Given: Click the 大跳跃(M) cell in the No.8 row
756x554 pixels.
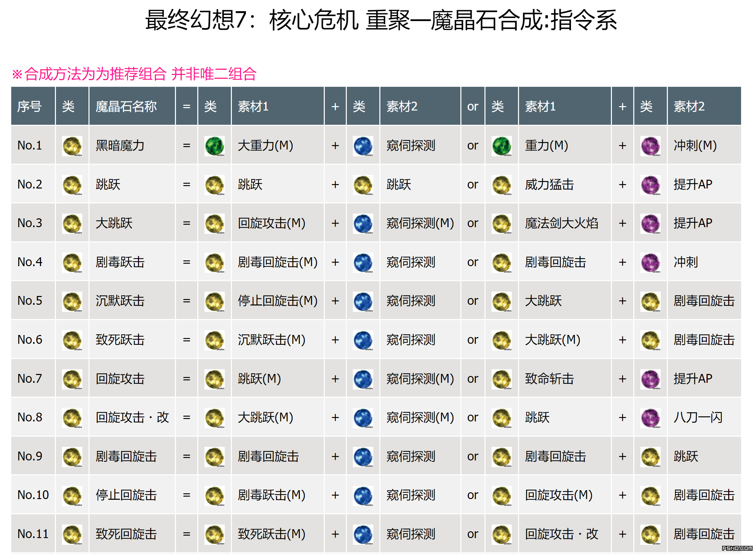Looking at the screenshot, I should (278, 417).
